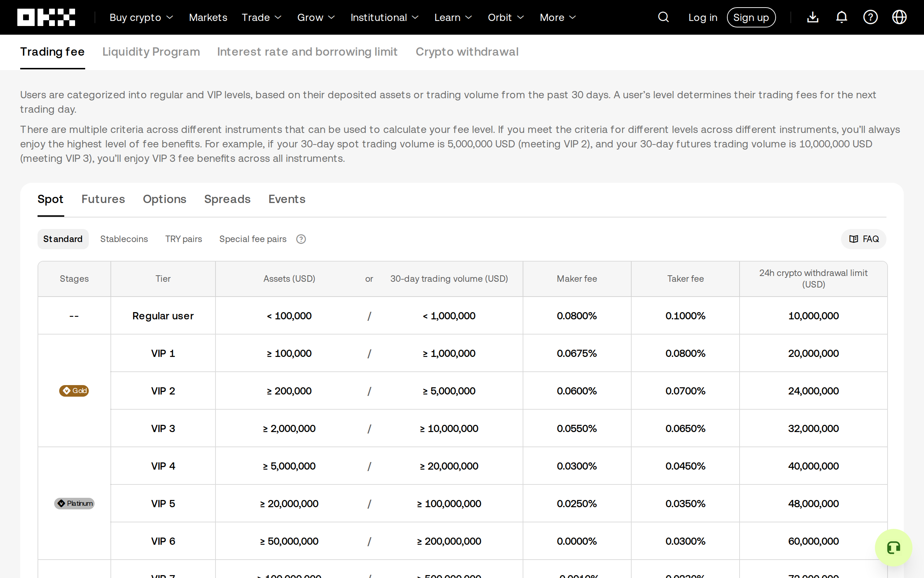Click the Maker fee column header

[x=576, y=279]
